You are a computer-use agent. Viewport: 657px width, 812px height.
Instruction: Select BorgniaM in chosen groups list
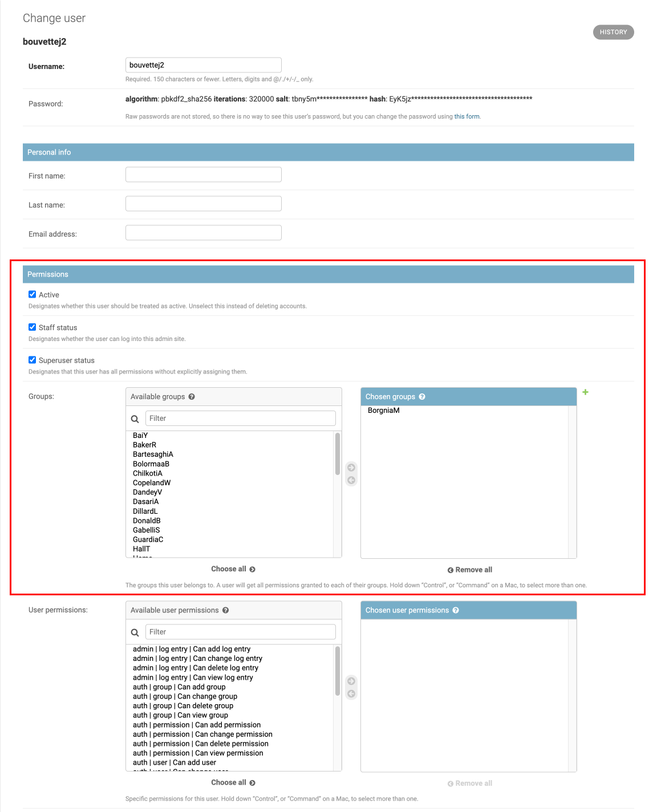384,411
